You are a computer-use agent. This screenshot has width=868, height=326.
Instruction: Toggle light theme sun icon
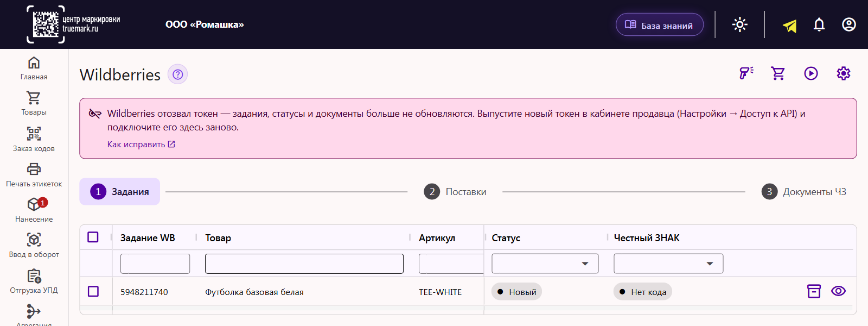tap(740, 24)
